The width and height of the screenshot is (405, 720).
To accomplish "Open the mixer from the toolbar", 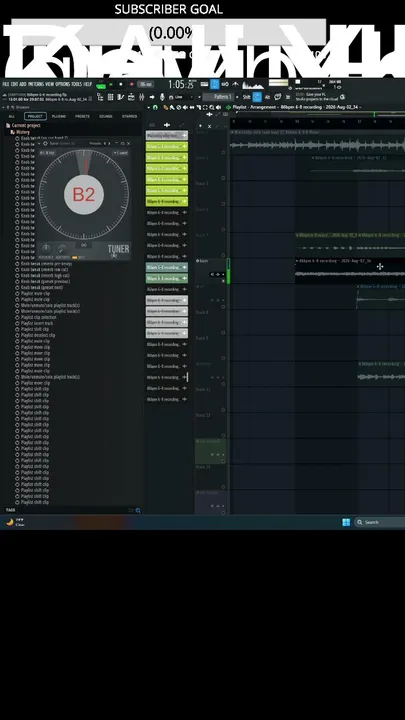I will pos(141,97).
